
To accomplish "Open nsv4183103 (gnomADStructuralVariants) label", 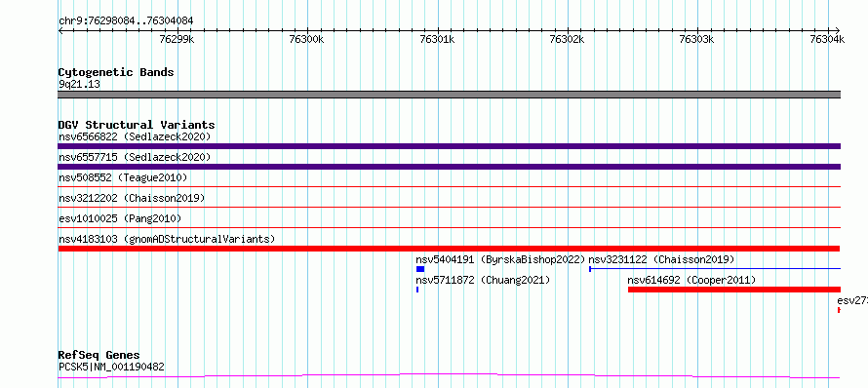I will [167, 239].
